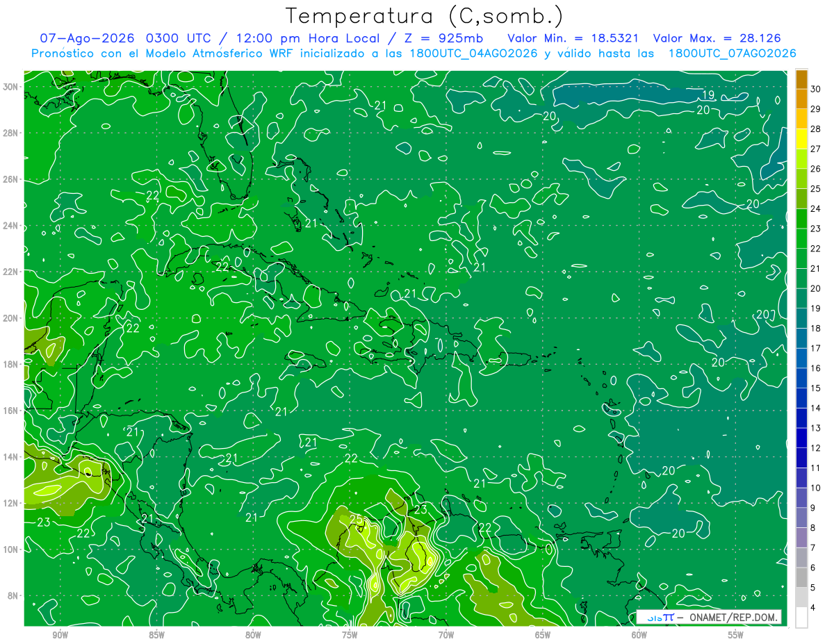This screenshot has height=644, width=834.
Task: Click the legend swatch between 29 and 30
Action: pos(801,99)
